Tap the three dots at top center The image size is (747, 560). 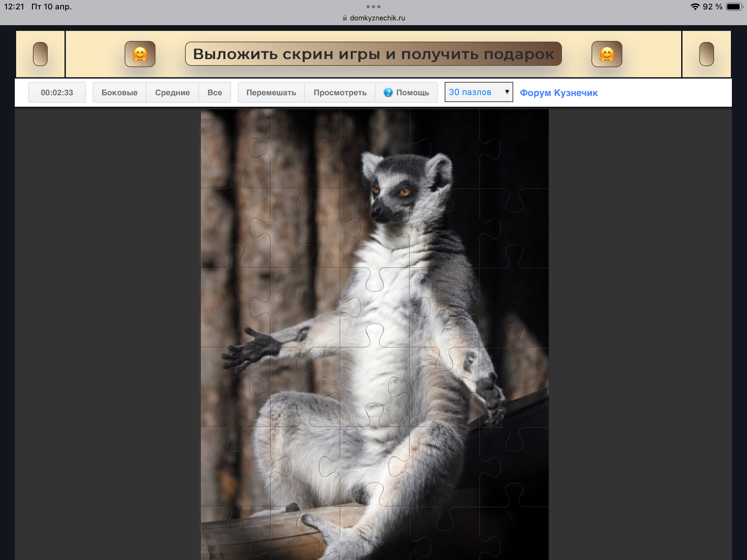click(x=373, y=6)
